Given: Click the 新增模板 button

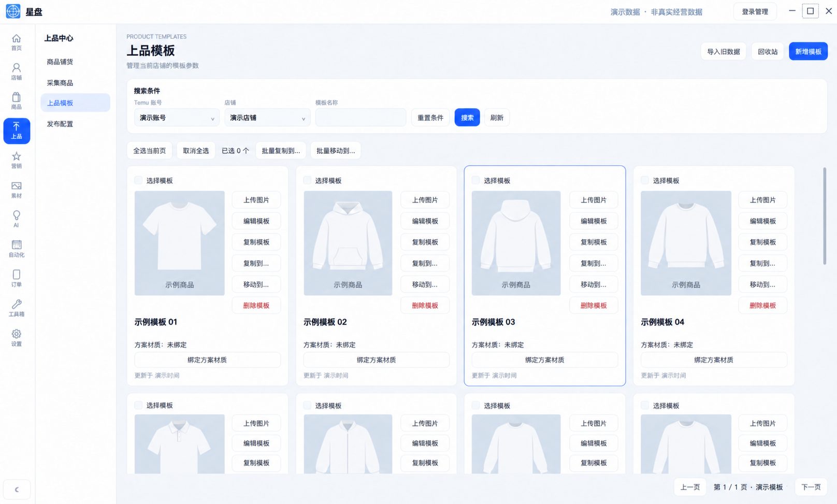Looking at the screenshot, I should click(x=808, y=51).
